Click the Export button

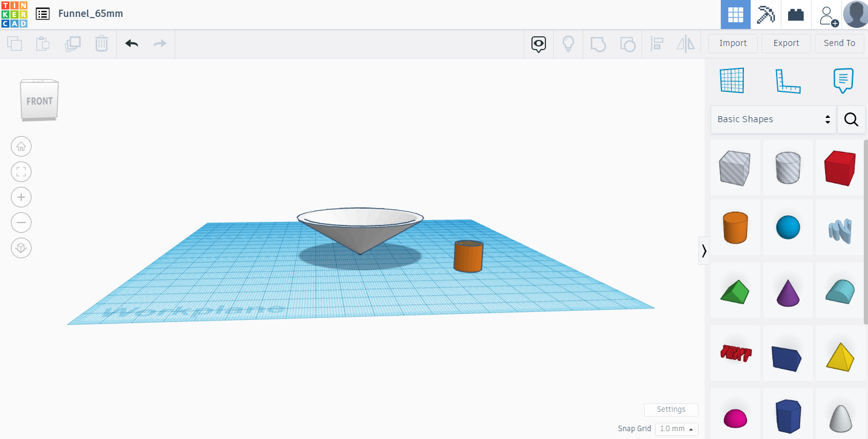(x=786, y=43)
